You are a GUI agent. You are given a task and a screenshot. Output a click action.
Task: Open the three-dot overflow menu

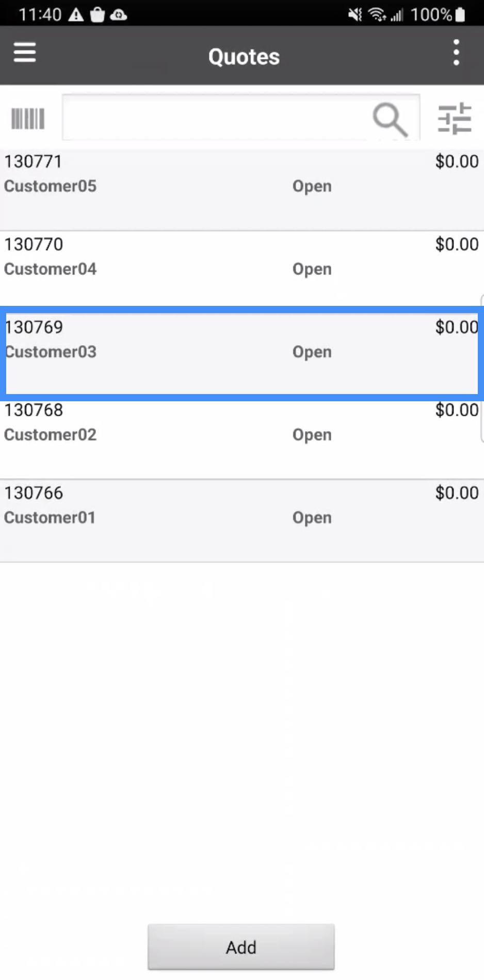coord(456,53)
